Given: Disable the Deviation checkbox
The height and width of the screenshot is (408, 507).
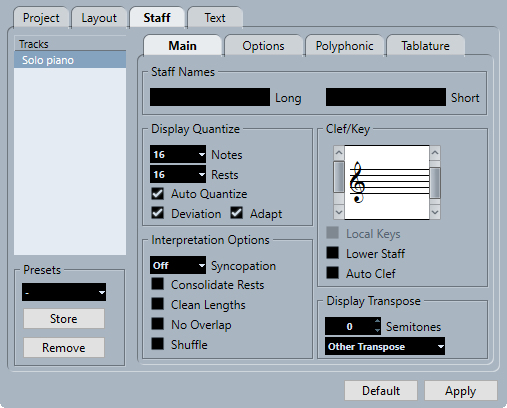Looking at the screenshot, I should coord(158,213).
